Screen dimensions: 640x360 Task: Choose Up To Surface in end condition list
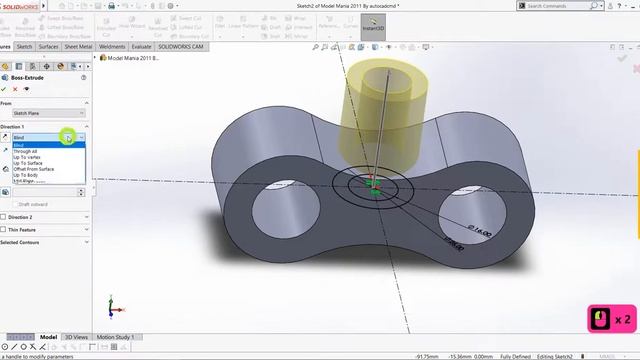click(49, 163)
